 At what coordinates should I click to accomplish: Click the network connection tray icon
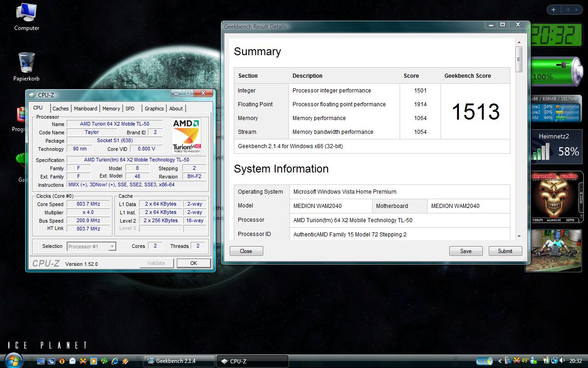click(x=554, y=361)
